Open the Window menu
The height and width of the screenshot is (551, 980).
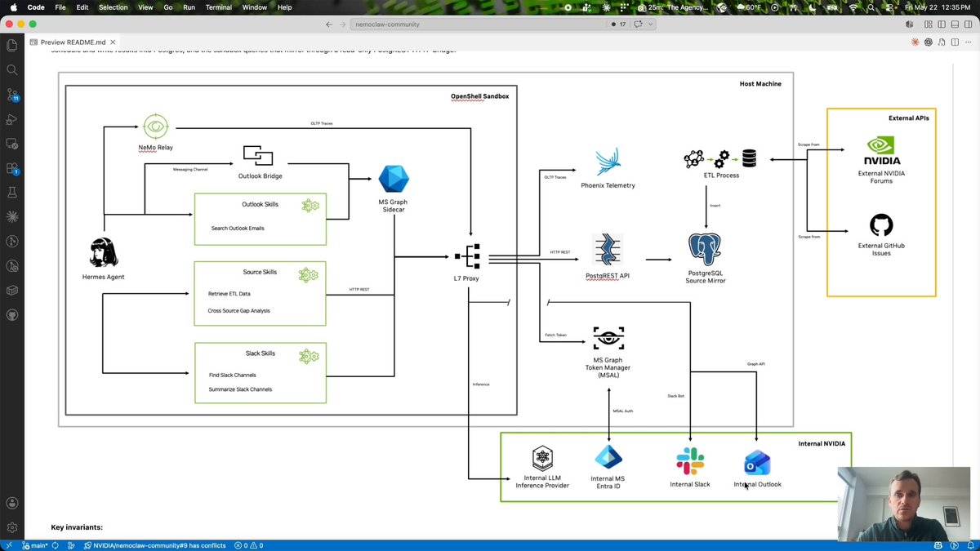click(255, 7)
